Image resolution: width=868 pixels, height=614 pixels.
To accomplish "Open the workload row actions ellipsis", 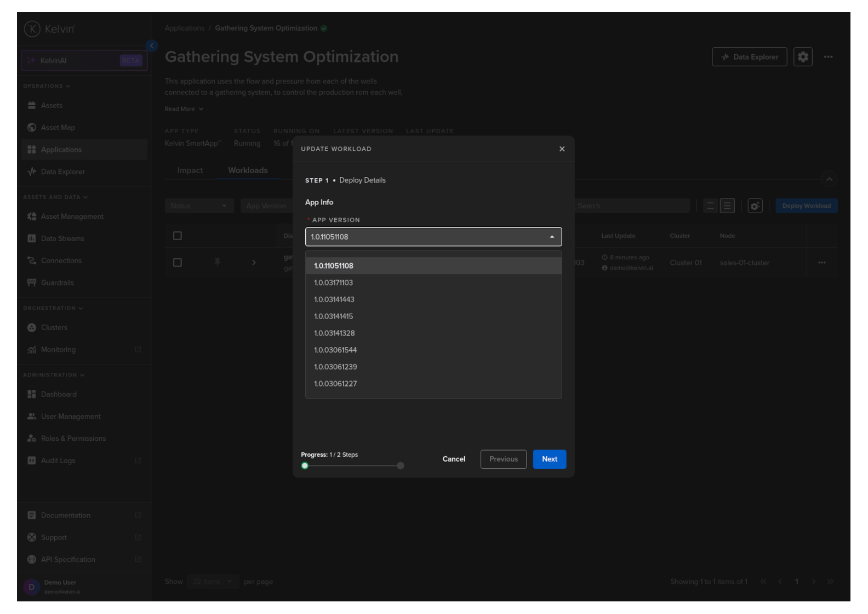I will (x=821, y=263).
